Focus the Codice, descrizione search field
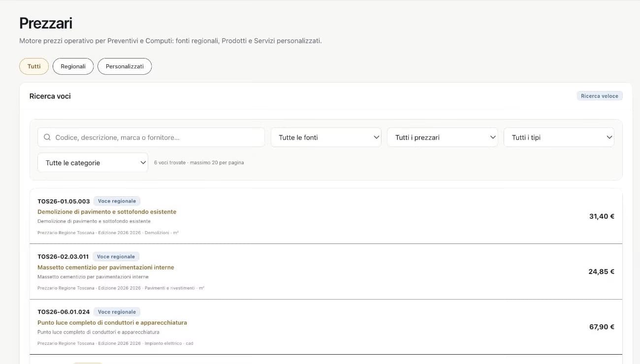640x364 pixels. click(151, 137)
